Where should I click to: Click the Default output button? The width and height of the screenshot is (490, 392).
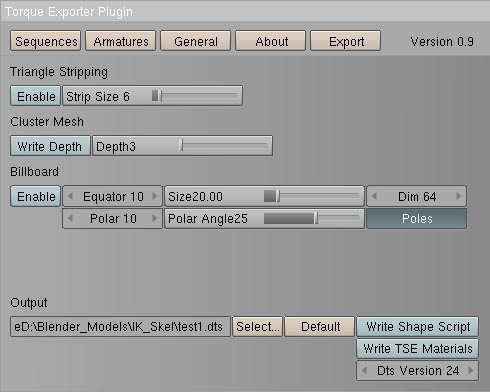click(x=319, y=327)
